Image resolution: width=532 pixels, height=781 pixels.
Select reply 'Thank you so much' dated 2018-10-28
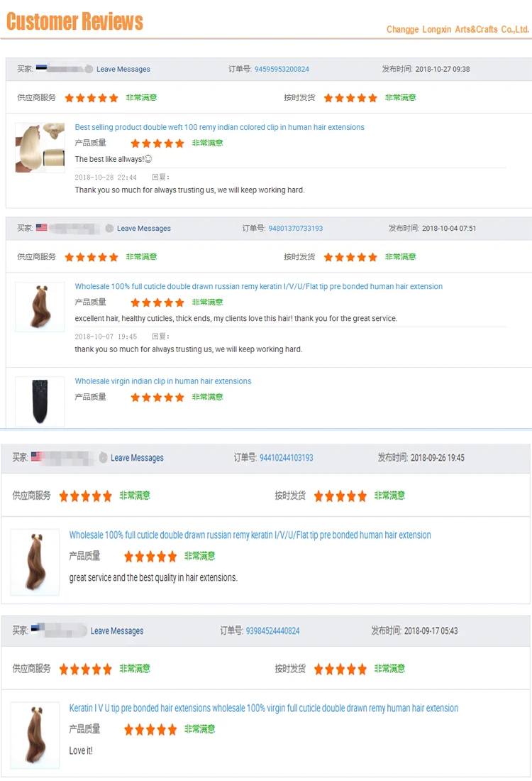(189, 190)
